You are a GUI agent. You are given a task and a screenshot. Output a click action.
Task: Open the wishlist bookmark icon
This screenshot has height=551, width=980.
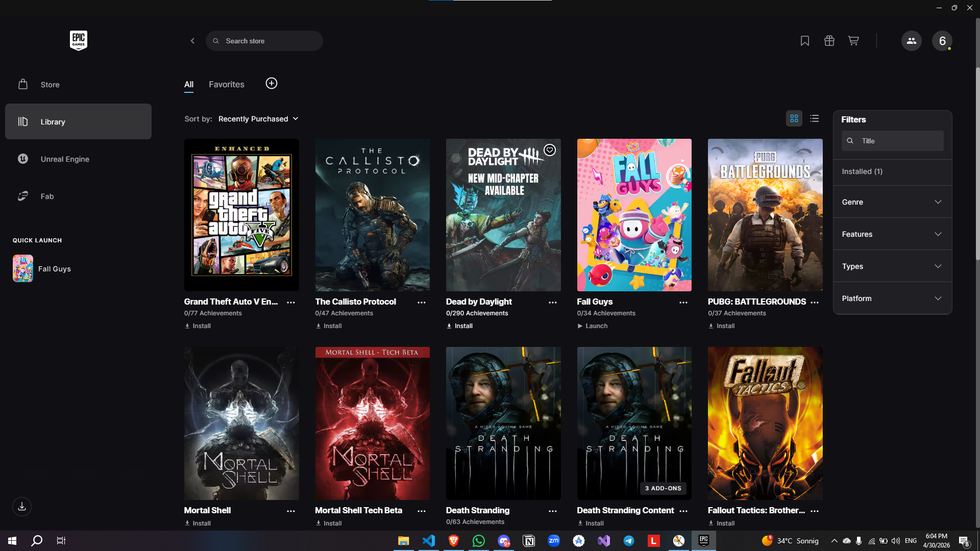pyautogui.click(x=805, y=41)
